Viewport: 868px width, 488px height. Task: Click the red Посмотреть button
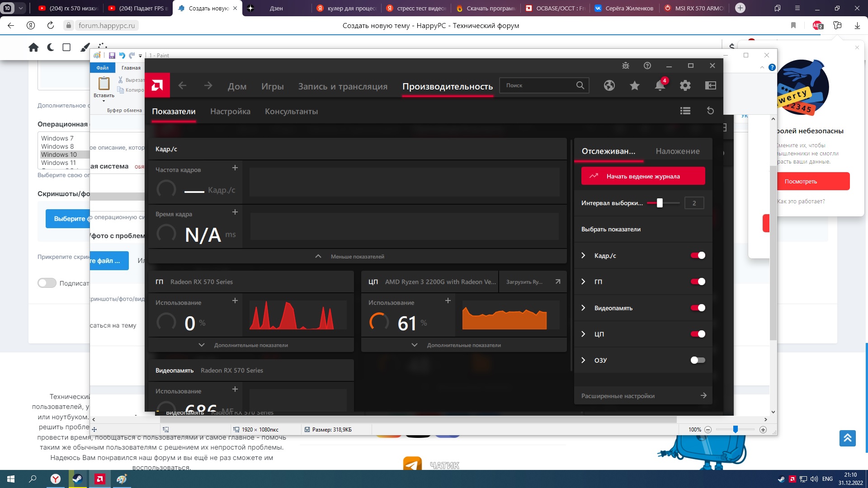(801, 181)
